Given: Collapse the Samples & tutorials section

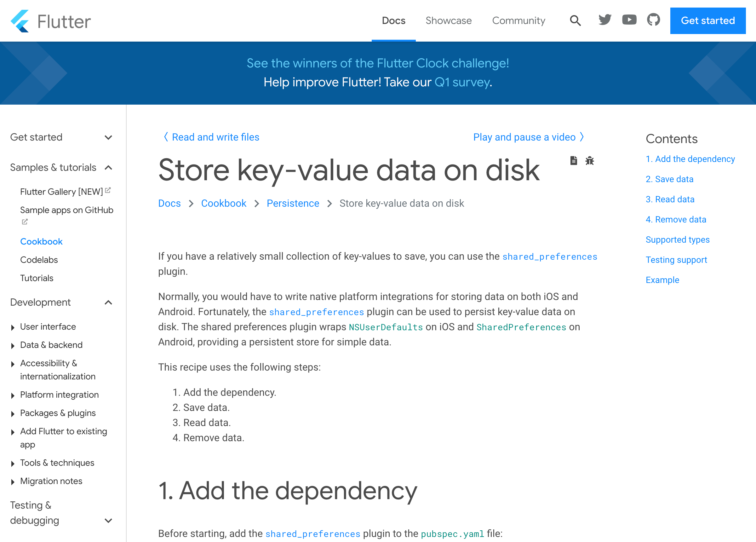Looking at the screenshot, I should (108, 168).
